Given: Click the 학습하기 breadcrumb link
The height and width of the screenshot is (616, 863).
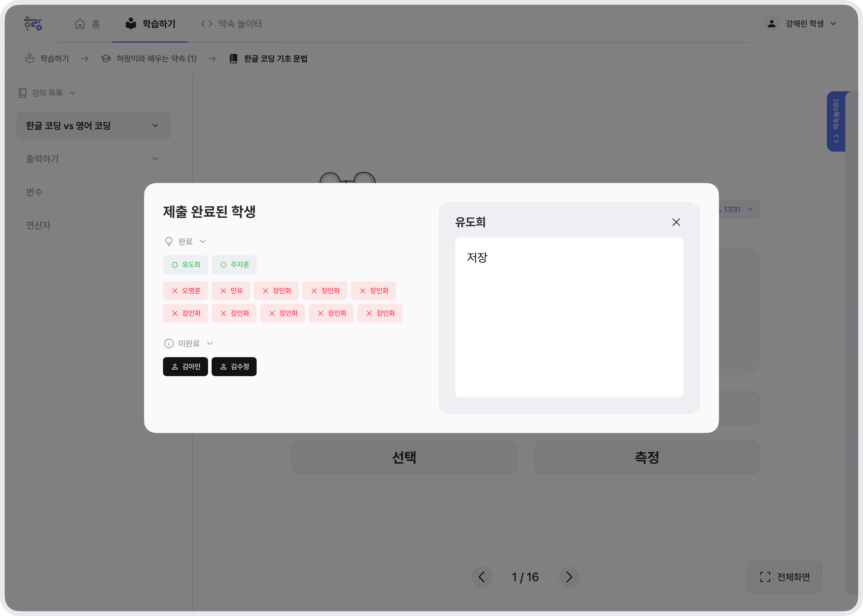Looking at the screenshot, I should [47, 58].
